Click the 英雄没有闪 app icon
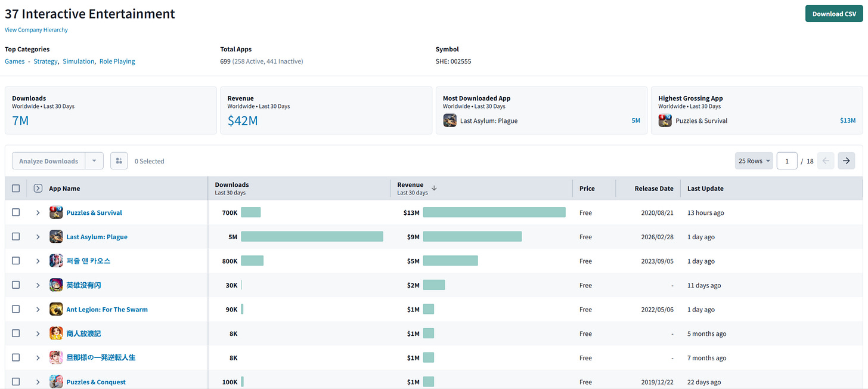This screenshot has height=389, width=868. click(56, 285)
